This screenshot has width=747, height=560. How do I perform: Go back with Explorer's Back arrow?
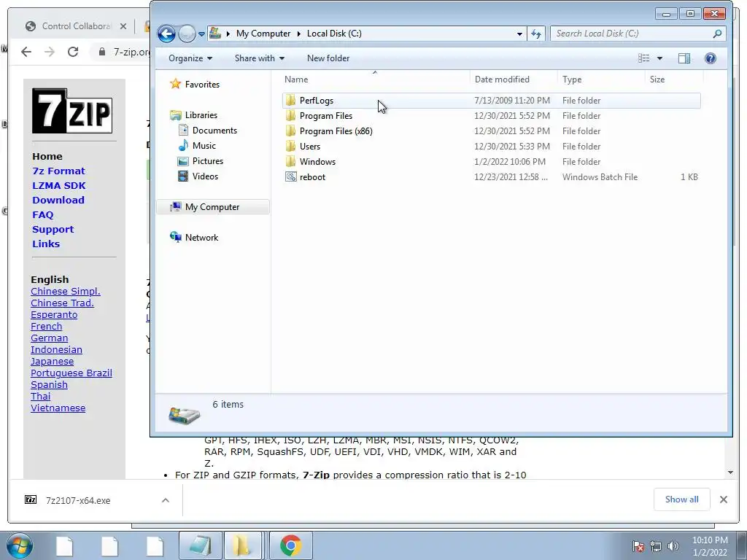(x=166, y=34)
